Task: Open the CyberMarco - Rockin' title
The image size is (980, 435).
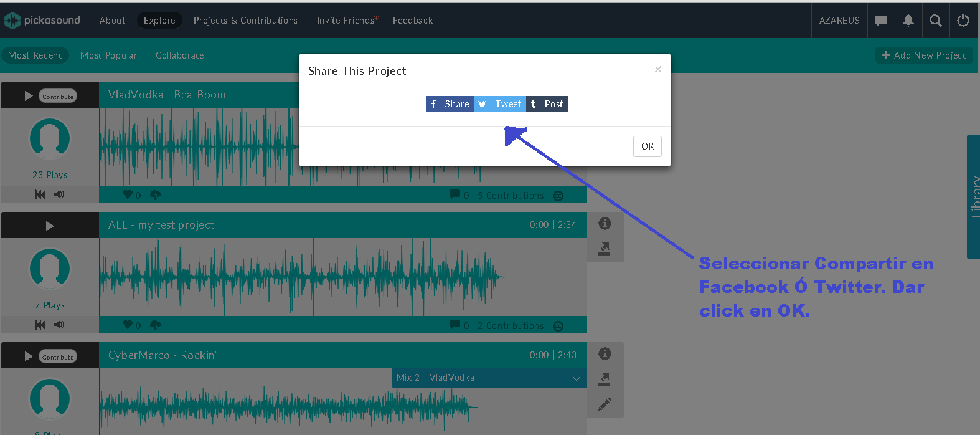Action: [x=163, y=355]
